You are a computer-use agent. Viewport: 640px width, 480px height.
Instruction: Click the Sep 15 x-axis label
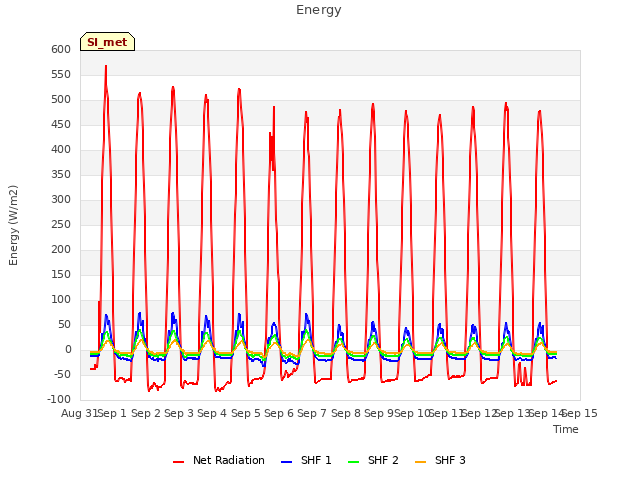pos(580,413)
